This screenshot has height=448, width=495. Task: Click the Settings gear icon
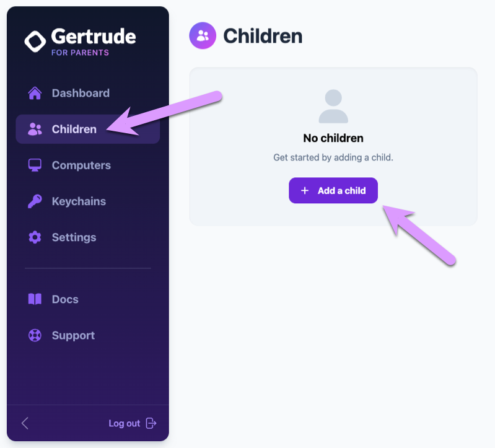click(35, 237)
